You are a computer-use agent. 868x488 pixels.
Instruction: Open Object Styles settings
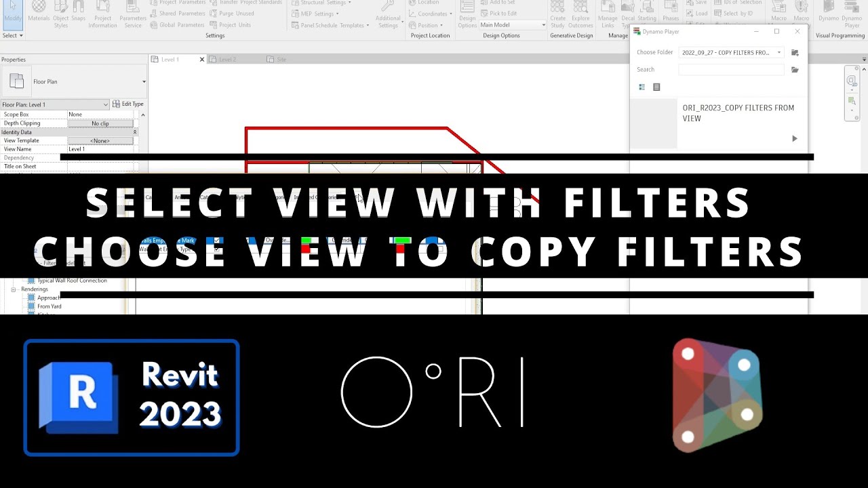pyautogui.click(x=61, y=14)
